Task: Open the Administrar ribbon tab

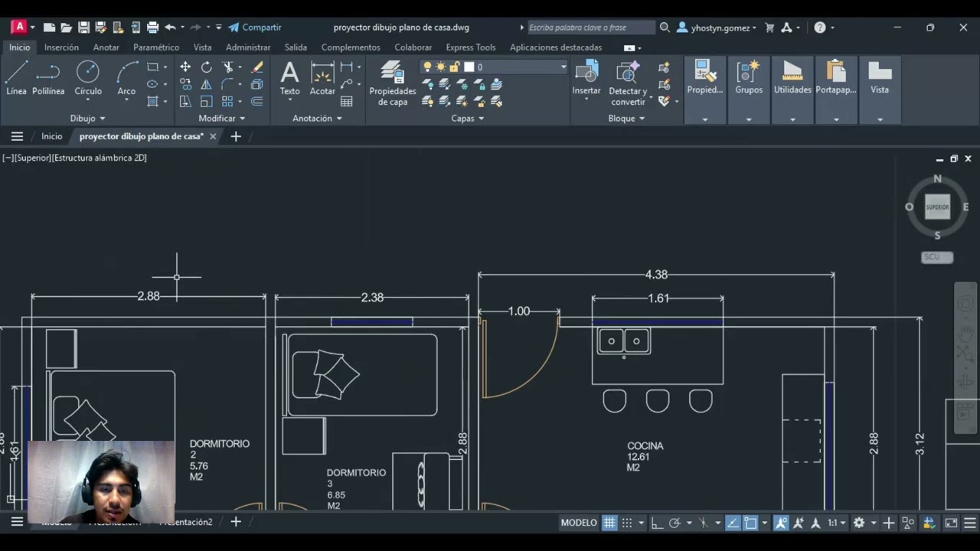Action: pyautogui.click(x=248, y=47)
